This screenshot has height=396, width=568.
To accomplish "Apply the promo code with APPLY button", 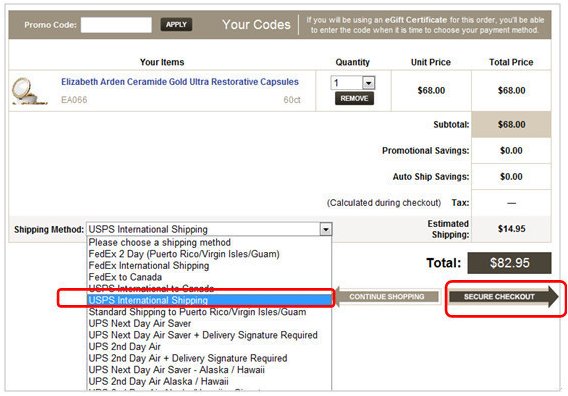I will (x=176, y=24).
